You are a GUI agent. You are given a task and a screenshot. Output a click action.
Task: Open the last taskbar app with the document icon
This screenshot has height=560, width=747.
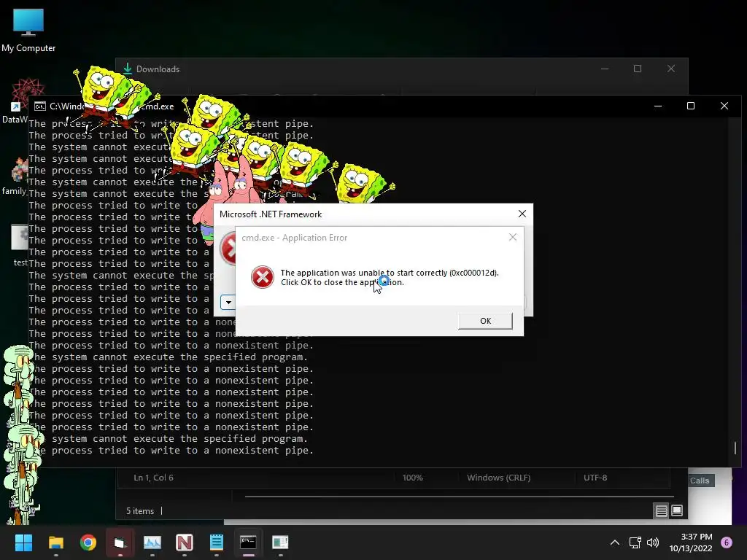280,542
